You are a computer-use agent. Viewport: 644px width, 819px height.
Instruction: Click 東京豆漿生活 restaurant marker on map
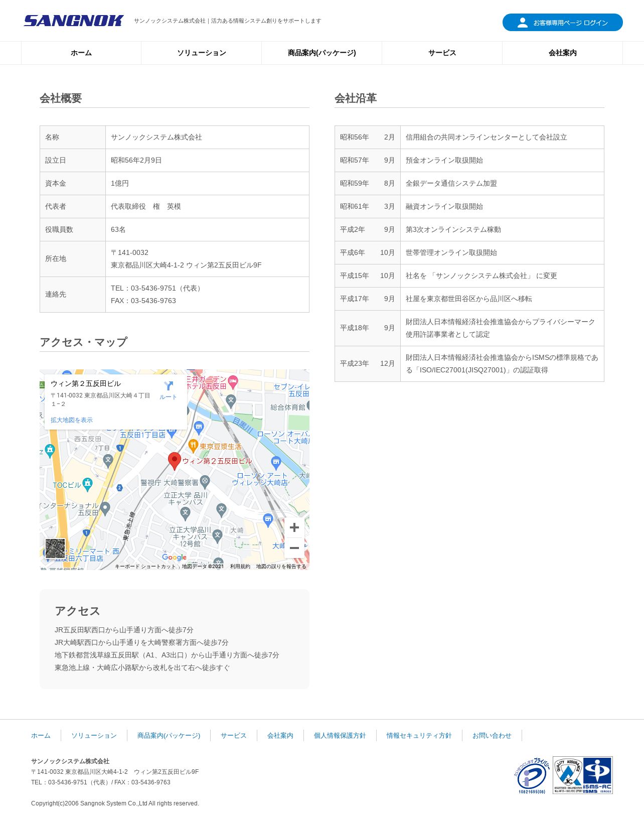[x=193, y=446]
